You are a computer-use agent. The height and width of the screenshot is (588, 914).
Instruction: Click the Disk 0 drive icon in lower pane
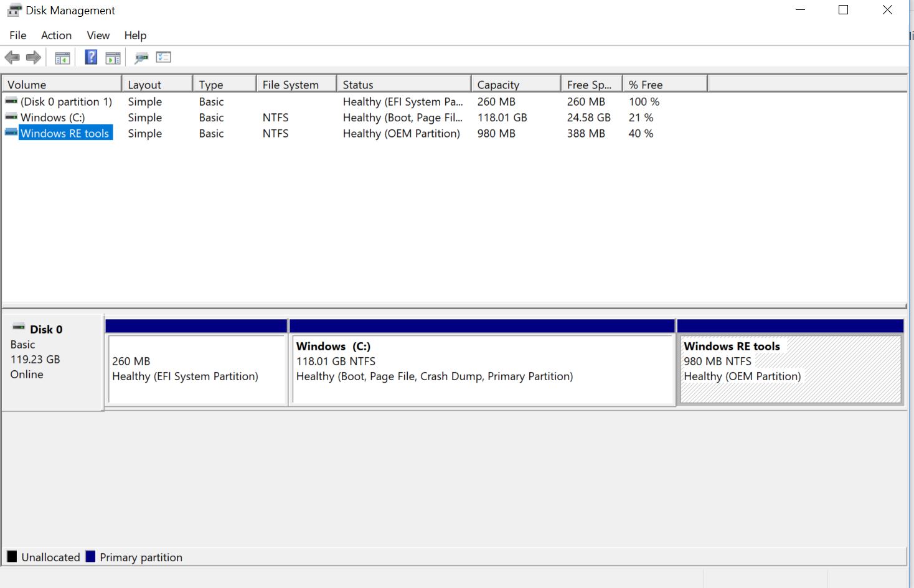pos(19,327)
